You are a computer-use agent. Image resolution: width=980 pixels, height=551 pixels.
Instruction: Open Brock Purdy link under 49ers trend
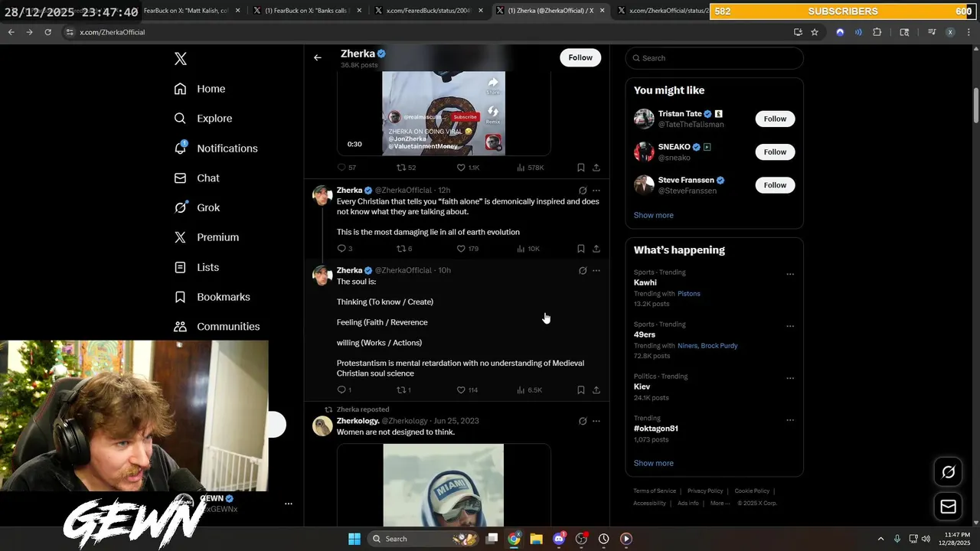(719, 346)
